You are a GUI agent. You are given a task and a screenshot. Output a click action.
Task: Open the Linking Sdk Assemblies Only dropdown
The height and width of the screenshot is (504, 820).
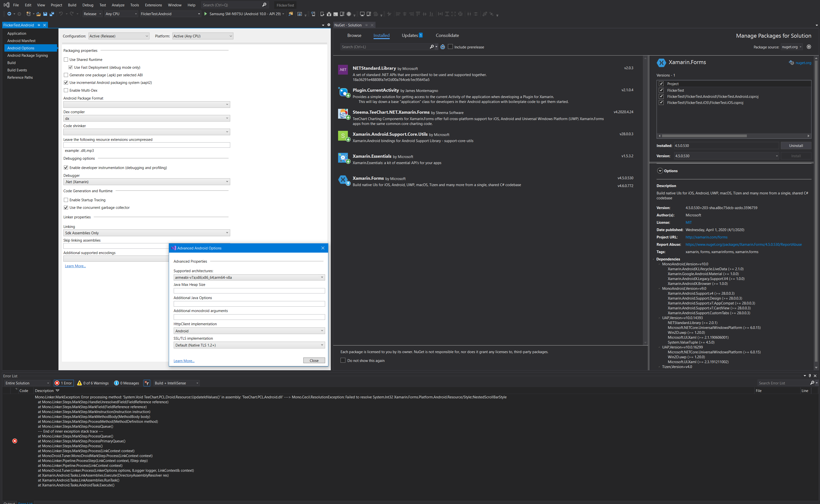146,233
